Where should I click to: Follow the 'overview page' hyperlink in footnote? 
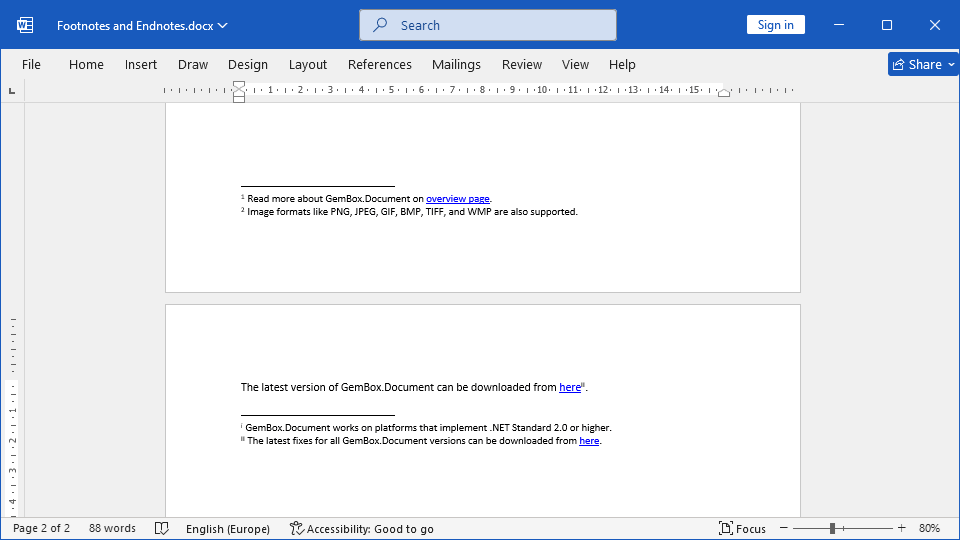(x=457, y=199)
